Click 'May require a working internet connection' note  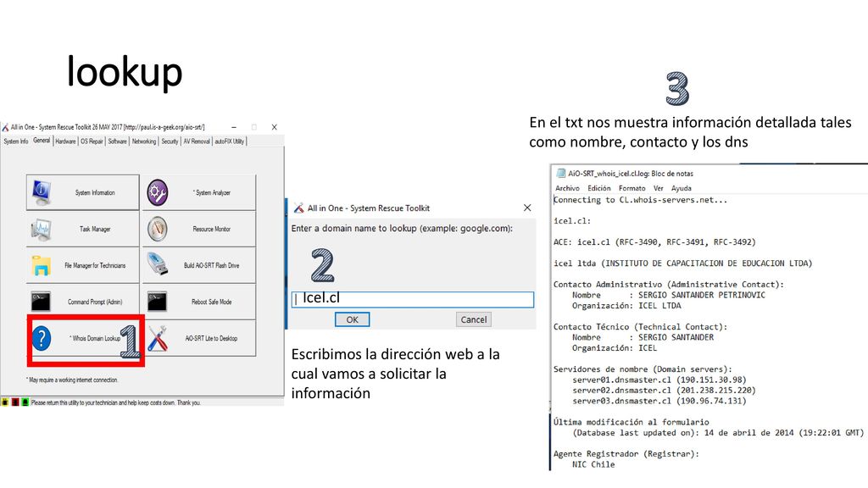tap(72, 380)
